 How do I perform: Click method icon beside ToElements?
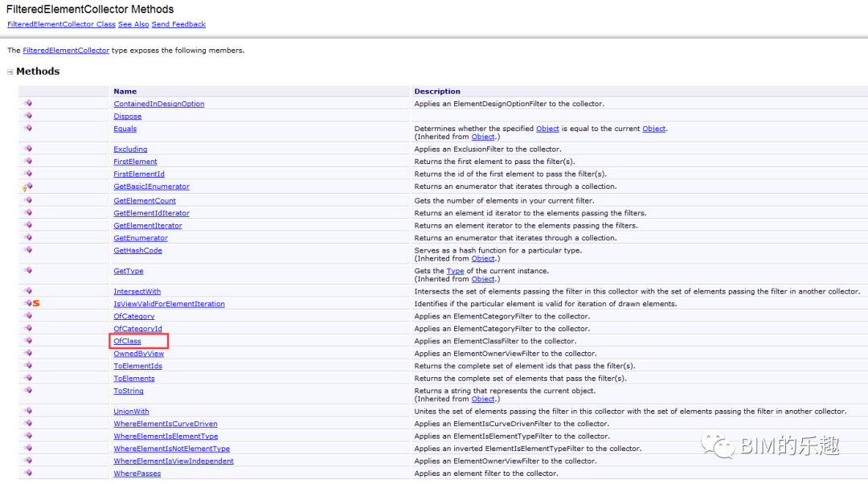28,378
